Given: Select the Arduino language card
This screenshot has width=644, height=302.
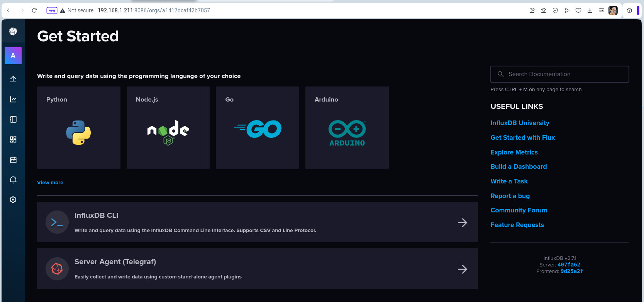Looking at the screenshot, I should pos(347,128).
